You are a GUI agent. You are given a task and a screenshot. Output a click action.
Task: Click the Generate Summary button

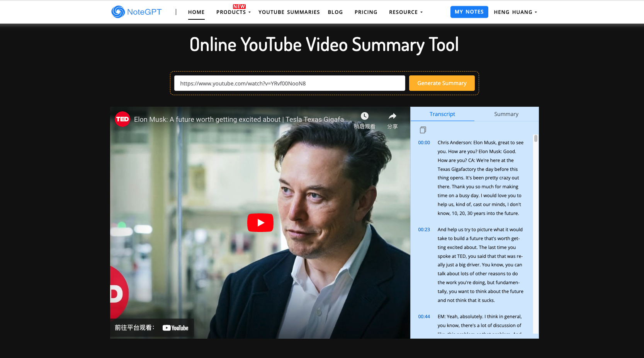coord(442,83)
